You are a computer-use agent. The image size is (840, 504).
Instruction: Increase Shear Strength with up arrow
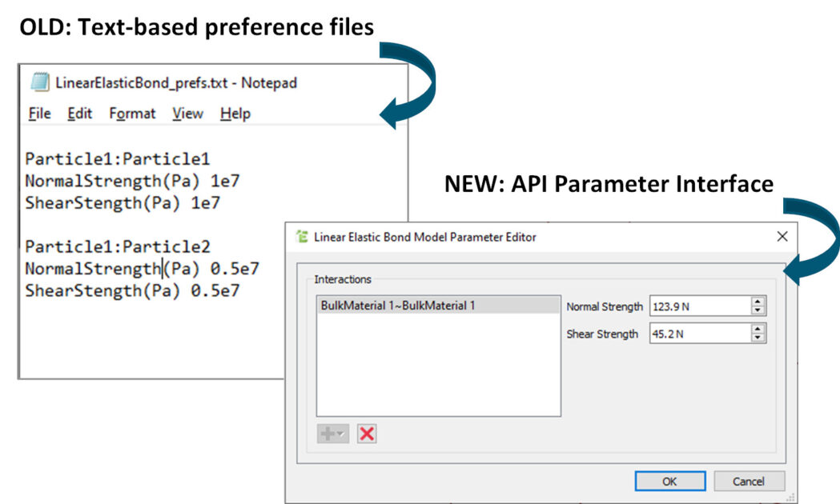point(758,329)
